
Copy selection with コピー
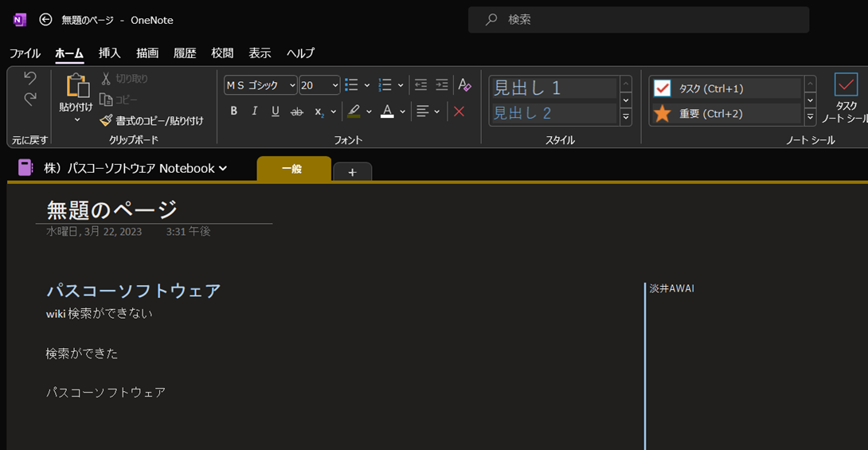(119, 100)
